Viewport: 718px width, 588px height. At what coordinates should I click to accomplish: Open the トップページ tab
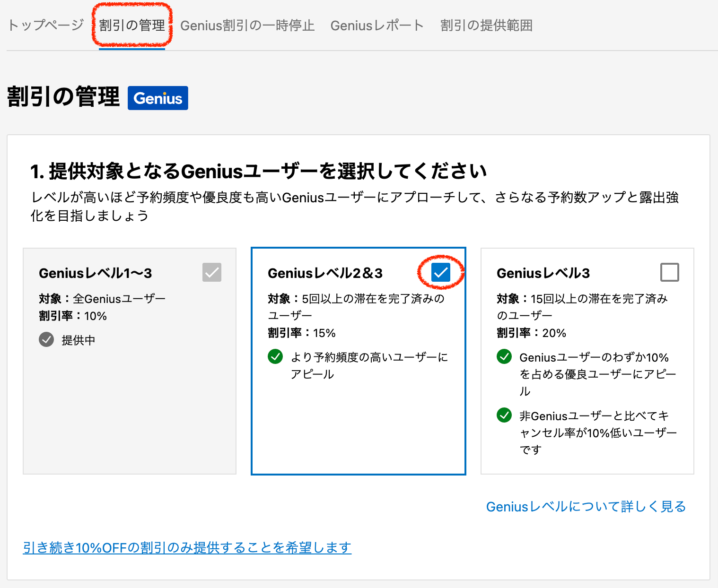pos(46,25)
